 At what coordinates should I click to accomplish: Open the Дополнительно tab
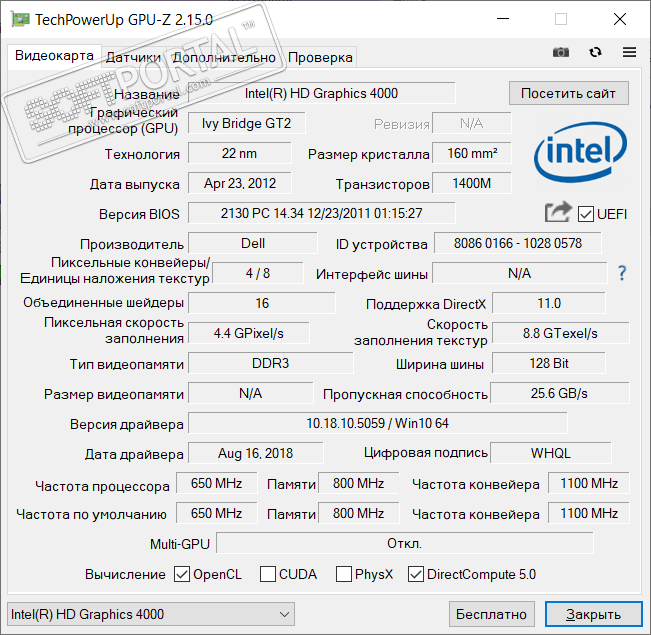point(224,57)
